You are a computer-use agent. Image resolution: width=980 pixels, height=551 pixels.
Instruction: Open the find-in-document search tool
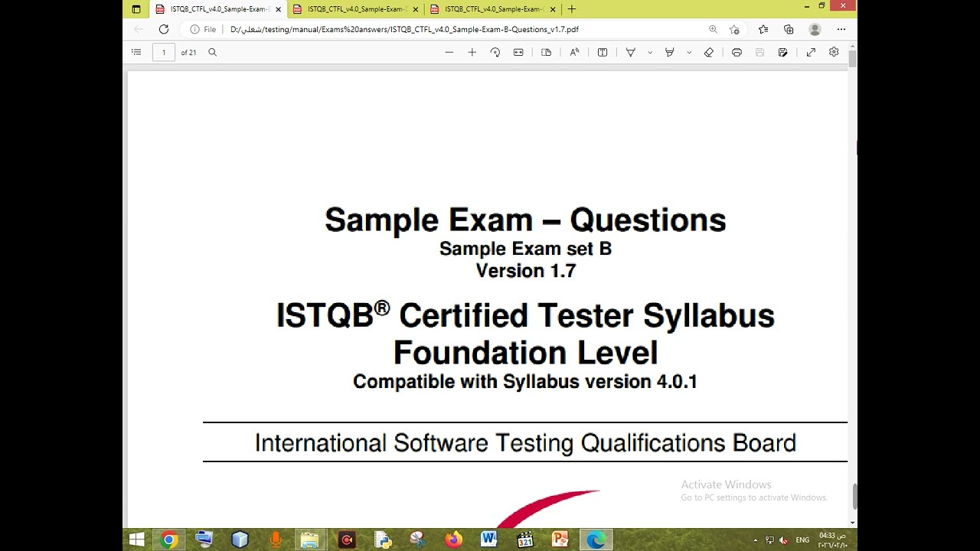pyautogui.click(x=213, y=52)
